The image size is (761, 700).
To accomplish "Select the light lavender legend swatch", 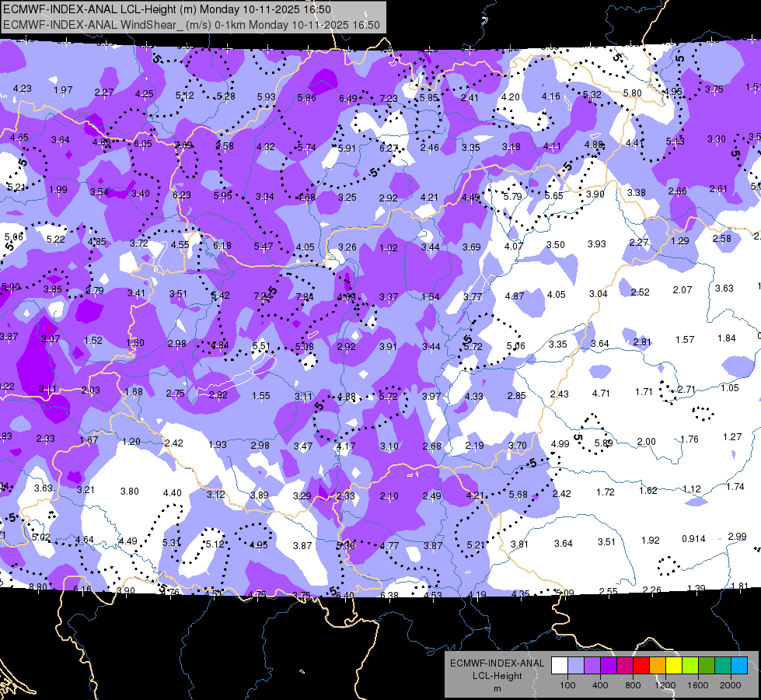I will (576, 666).
